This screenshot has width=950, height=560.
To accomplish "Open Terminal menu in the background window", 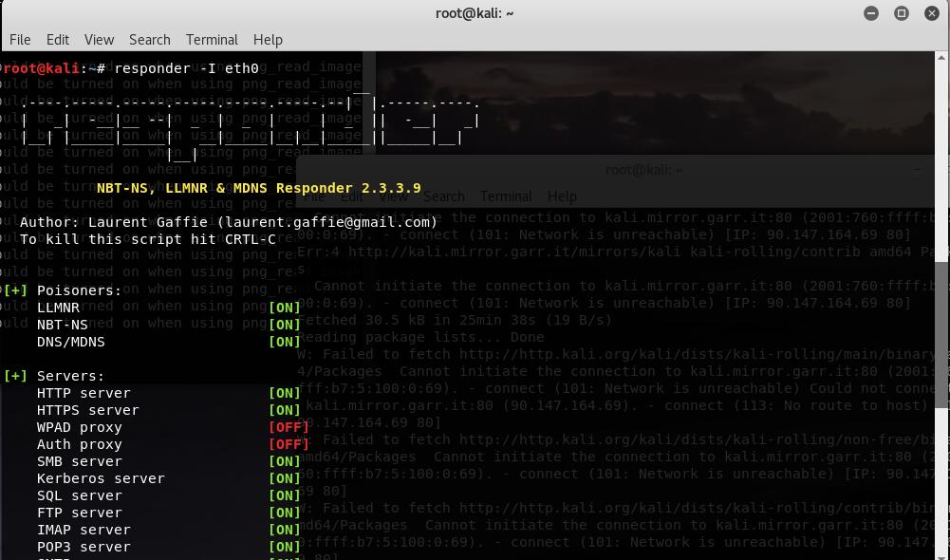I will (x=505, y=196).
